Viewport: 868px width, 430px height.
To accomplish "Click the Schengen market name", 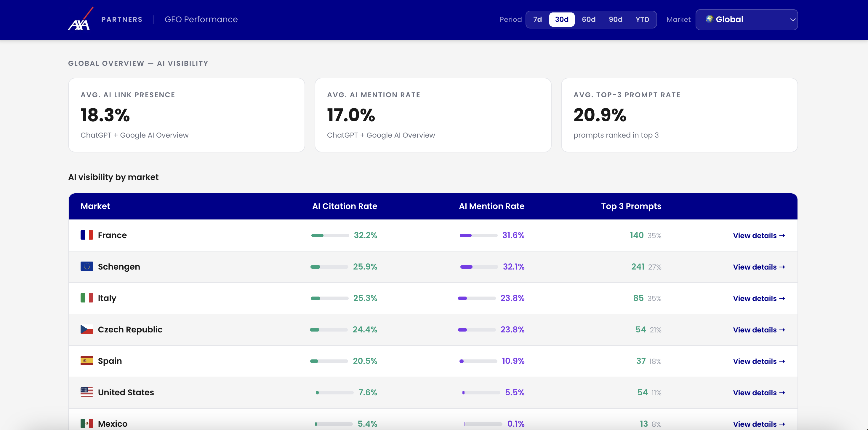I will click(119, 267).
